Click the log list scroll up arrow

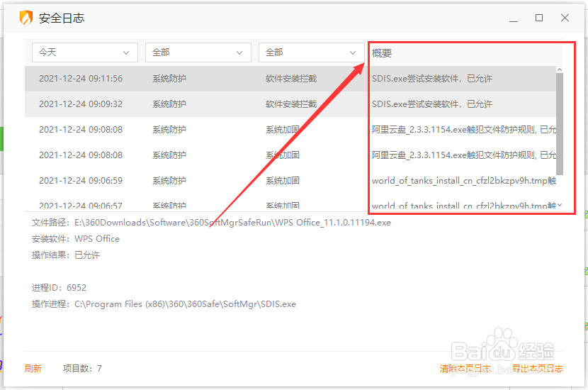tap(560, 69)
